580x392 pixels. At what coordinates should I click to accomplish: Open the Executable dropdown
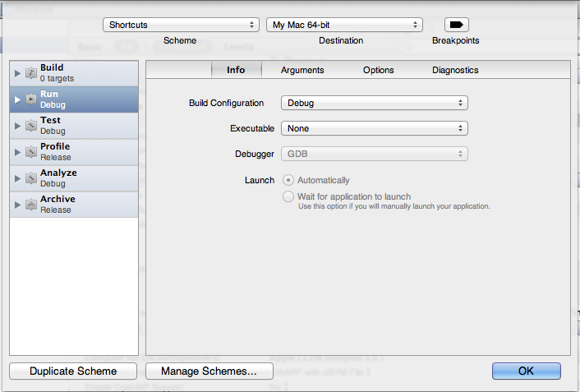374,128
